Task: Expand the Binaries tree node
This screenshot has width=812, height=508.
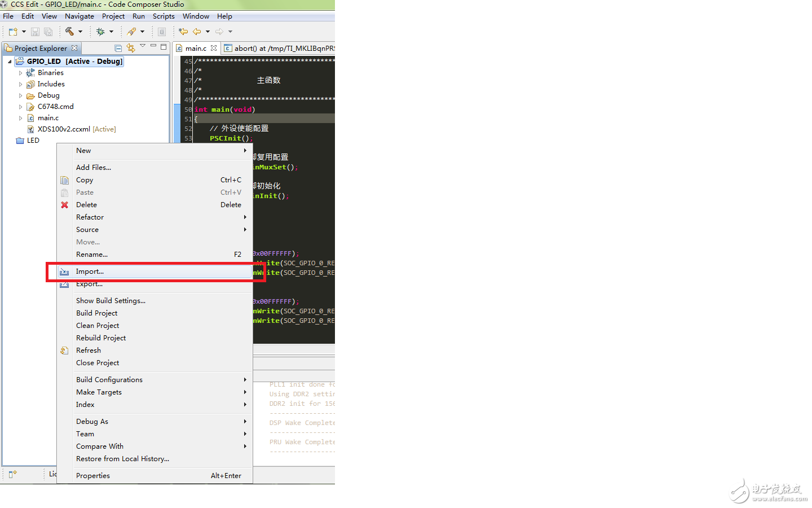Action: [x=20, y=73]
